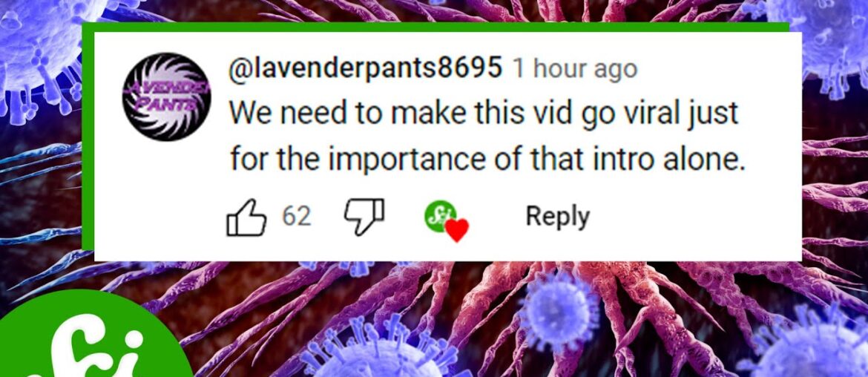868x377 pixels.
Task: Click the Reply button
Action: tap(557, 216)
